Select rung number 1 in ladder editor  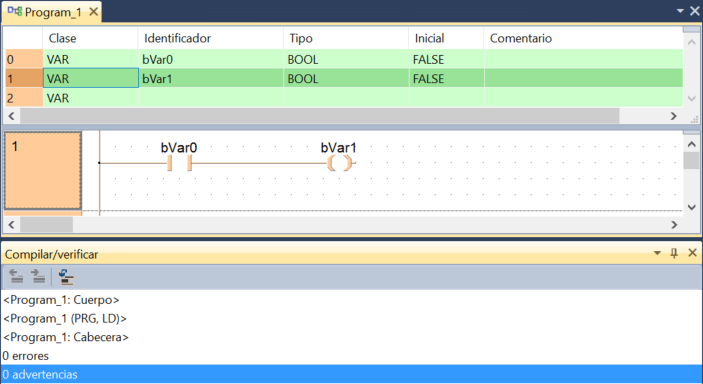tap(43, 170)
